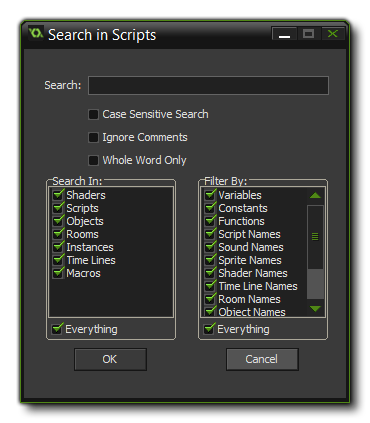Minimize the Search in Scripts window
Screen dimensions: 370x423
pyautogui.click(x=284, y=34)
